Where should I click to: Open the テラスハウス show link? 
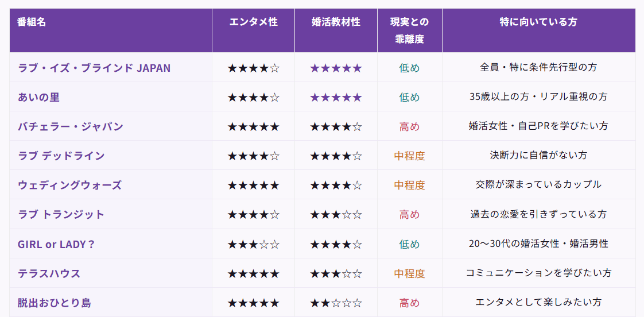(x=49, y=273)
